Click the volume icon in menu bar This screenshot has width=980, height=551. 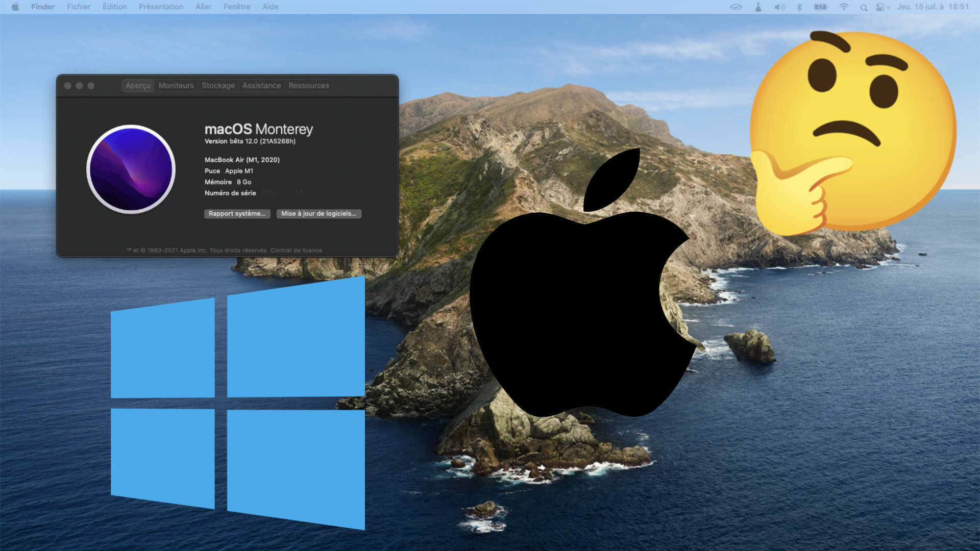[x=779, y=7]
